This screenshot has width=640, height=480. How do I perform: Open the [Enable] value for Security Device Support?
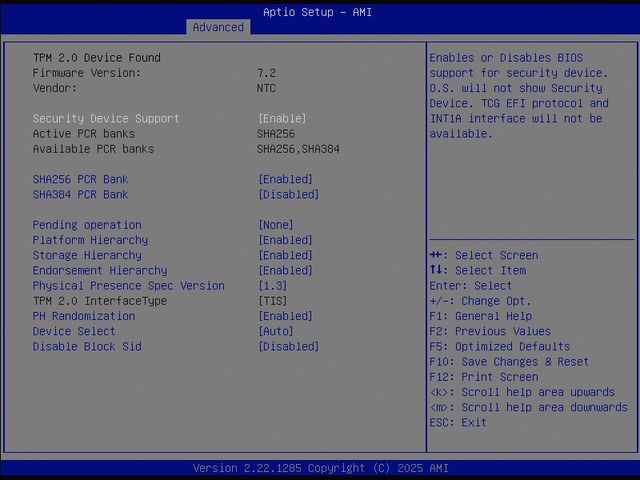pyautogui.click(x=282, y=118)
